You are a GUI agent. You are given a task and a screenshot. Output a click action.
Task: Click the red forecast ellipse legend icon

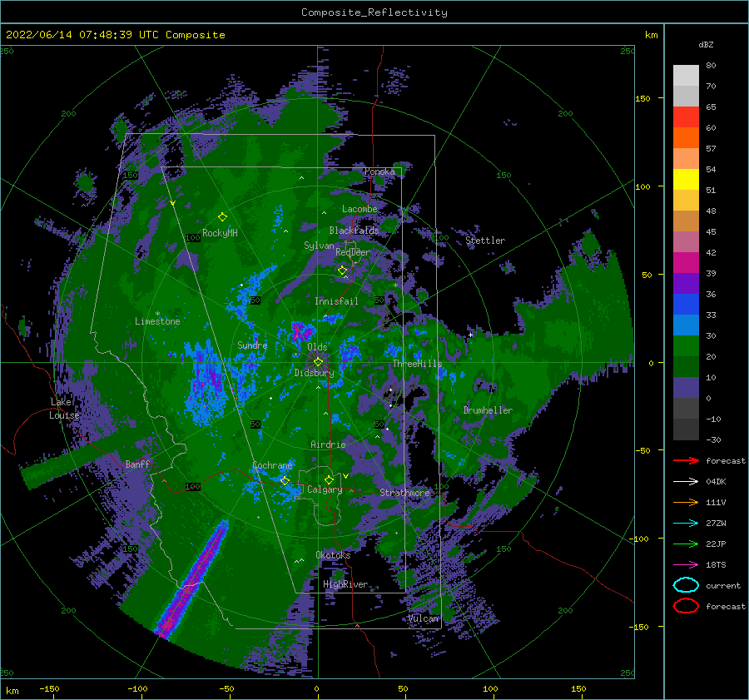[686, 606]
